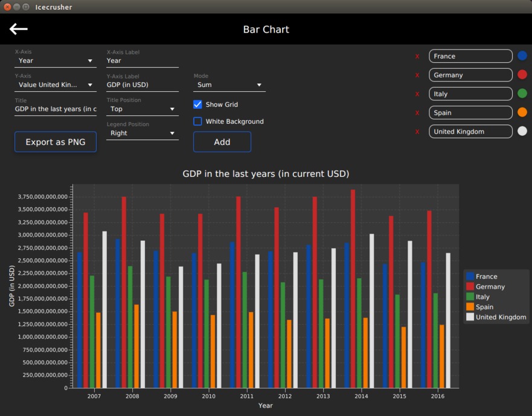The height and width of the screenshot is (416, 532).
Task: Pick a new color for Italy's green swatch
Action: [522, 94]
